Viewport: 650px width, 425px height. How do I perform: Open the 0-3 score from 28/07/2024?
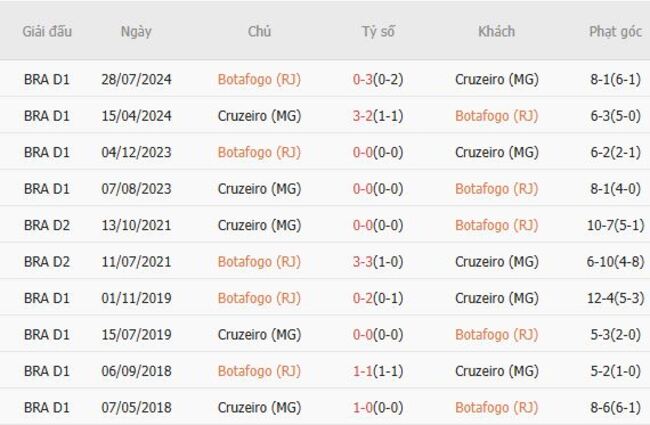tap(362, 80)
